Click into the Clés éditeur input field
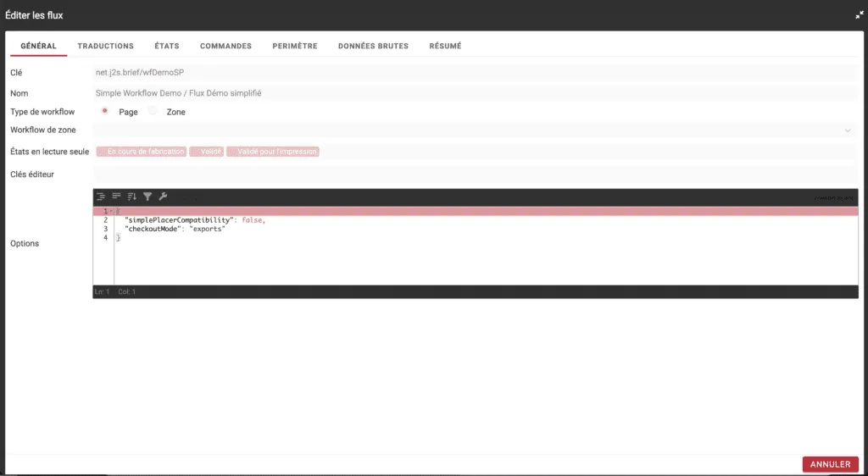This screenshot has height=476, width=868. (475, 174)
